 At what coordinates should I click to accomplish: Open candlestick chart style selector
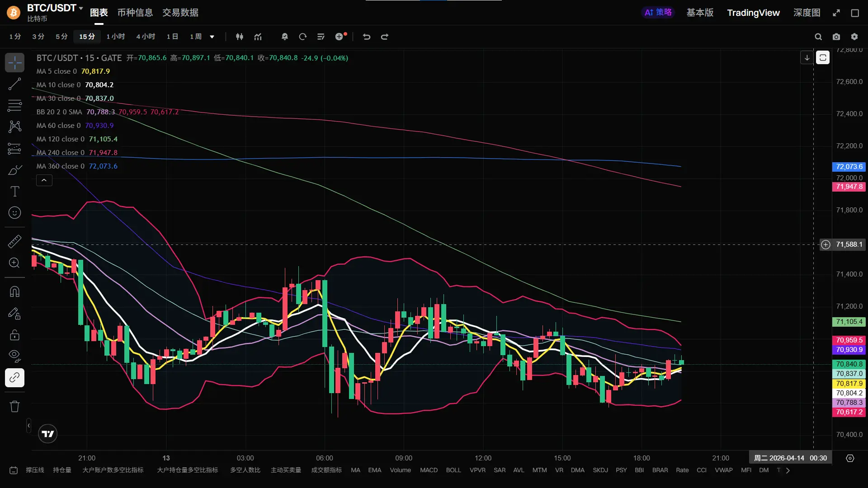(240, 37)
